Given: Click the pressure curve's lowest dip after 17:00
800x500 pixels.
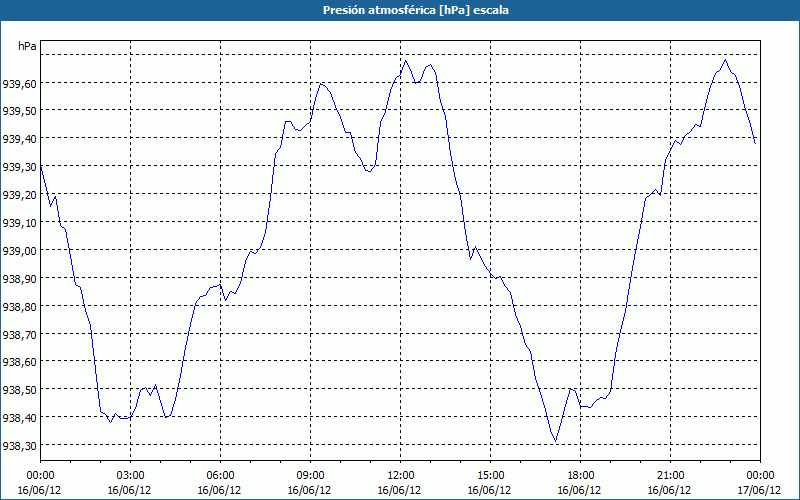Looking at the screenshot, I should tap(555, 441).
